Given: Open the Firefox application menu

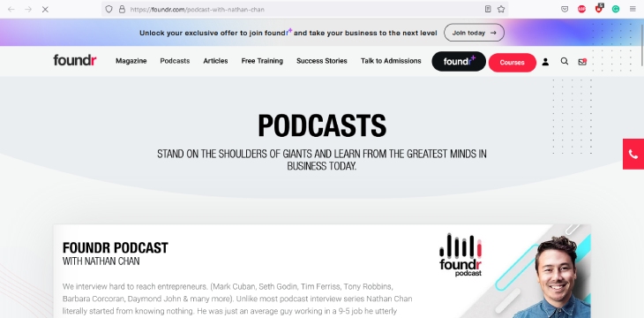Looking at the screenshot, I should (633, 9).
